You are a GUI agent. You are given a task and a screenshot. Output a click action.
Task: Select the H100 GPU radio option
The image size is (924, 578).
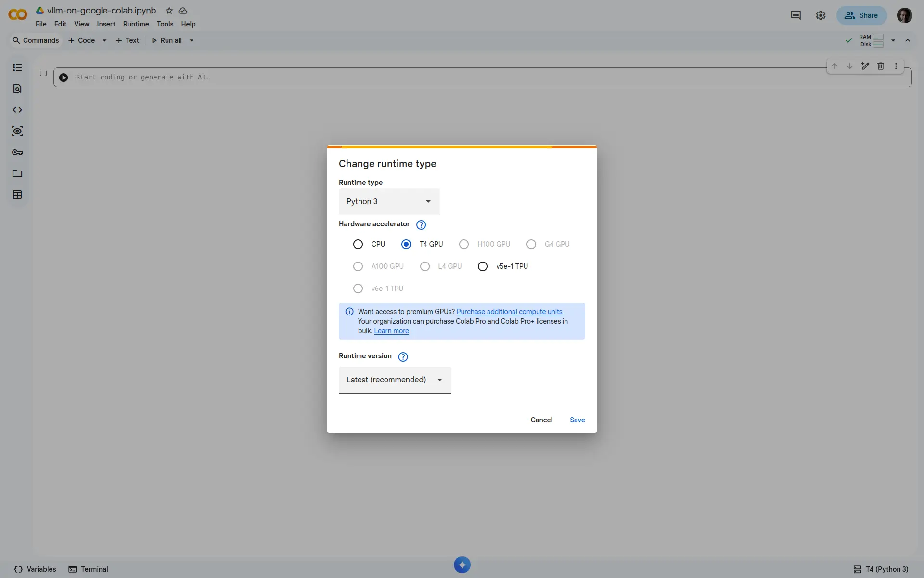tap(464, 244)
